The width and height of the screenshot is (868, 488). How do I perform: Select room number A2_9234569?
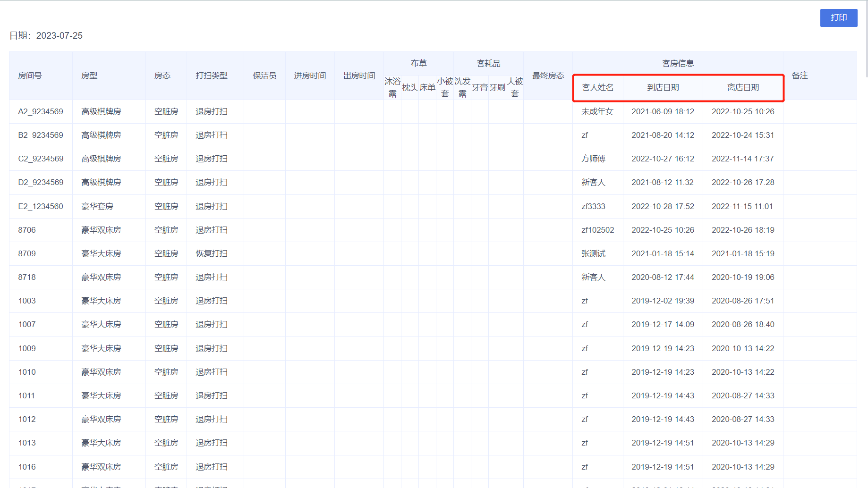[x=41, y=111]
